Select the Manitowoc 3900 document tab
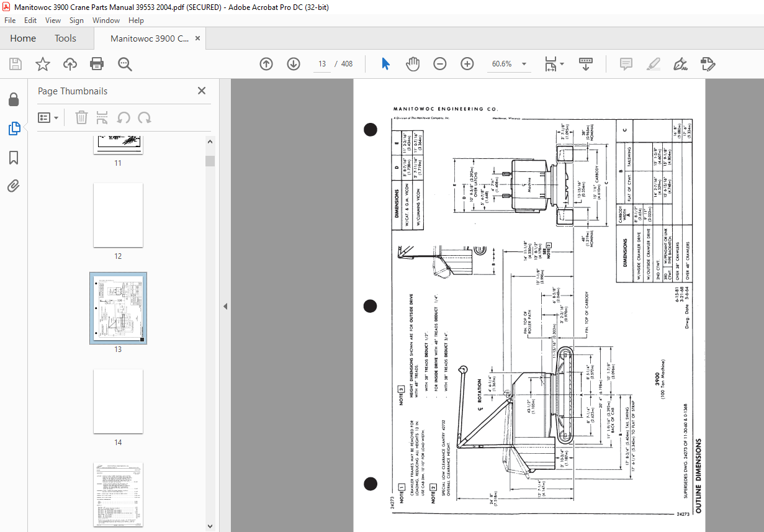 pyautogui.click(x=150, y=38)
